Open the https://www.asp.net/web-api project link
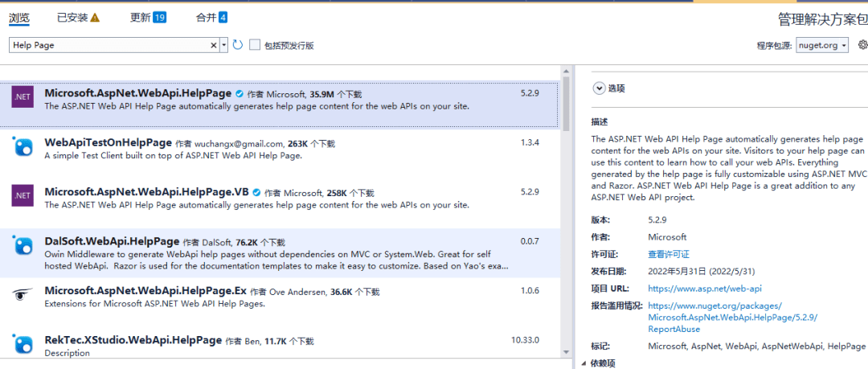Viewport: 868px width, 369px height. [x=705, y=288]
